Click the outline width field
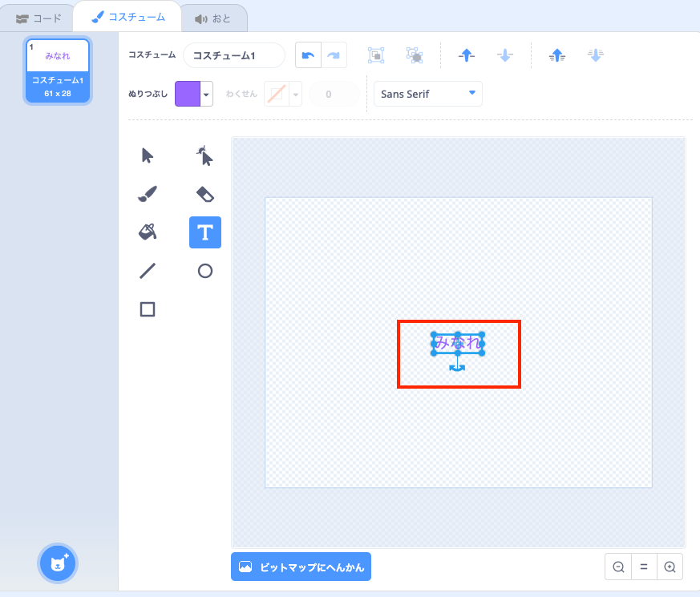Image resolution: width=700 pixels, height=597 pixels. 334,94
